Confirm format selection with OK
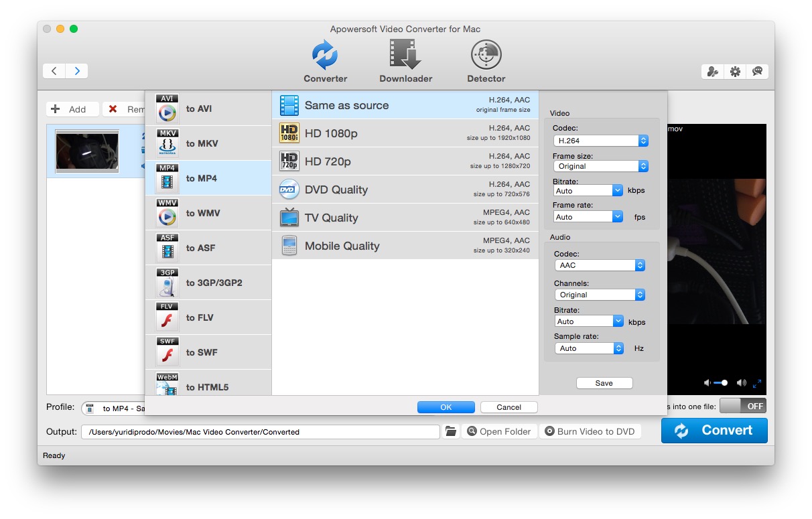Image resolution: width=812 pixels, height=519 pixels. 446,407
